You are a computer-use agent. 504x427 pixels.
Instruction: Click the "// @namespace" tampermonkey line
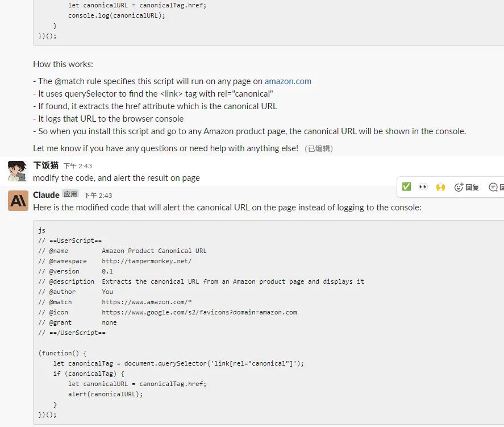click(x=115, y=261)
